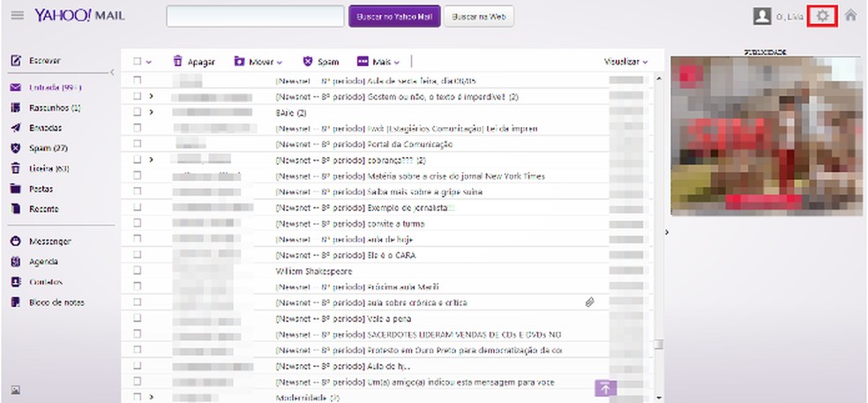This screenshot has height=403, width=868.
Task: Click the Rascunhos drafts icon
Action: [16, 108]
